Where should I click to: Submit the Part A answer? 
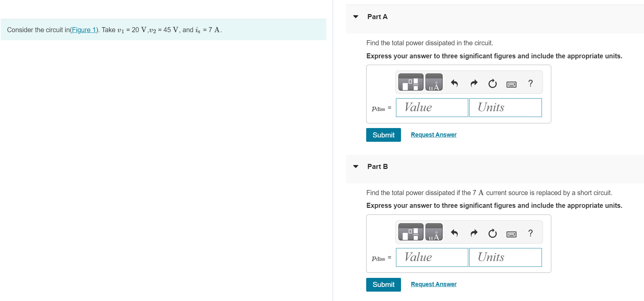pyautogui.click(x=383, y=135)
